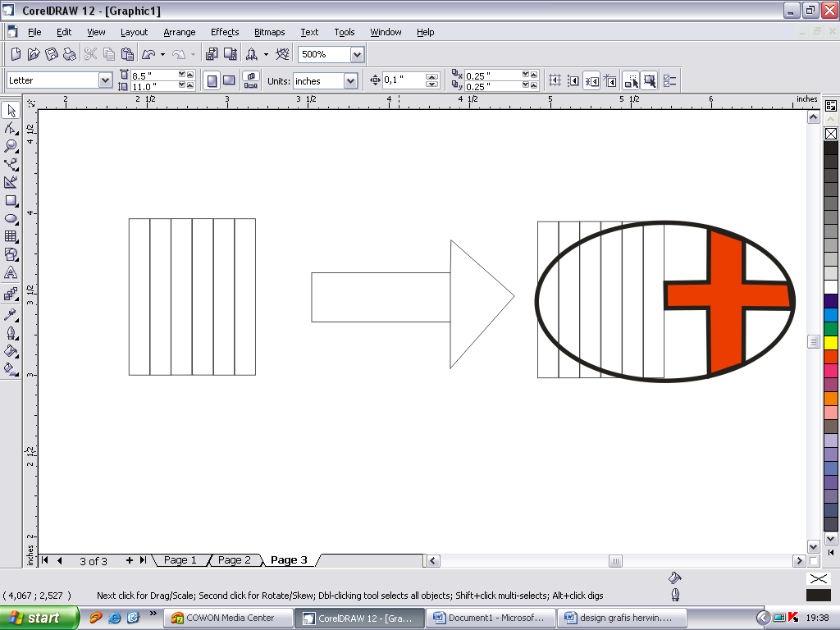This screenshot has width=840, height=630.
Task: Click the Open file icon
Action: point(34,54)
